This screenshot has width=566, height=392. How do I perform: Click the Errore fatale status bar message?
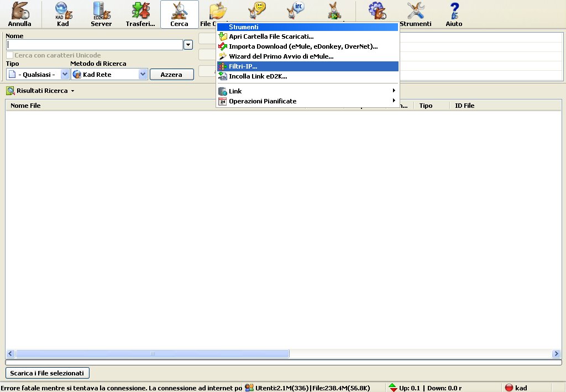point(121,388)
